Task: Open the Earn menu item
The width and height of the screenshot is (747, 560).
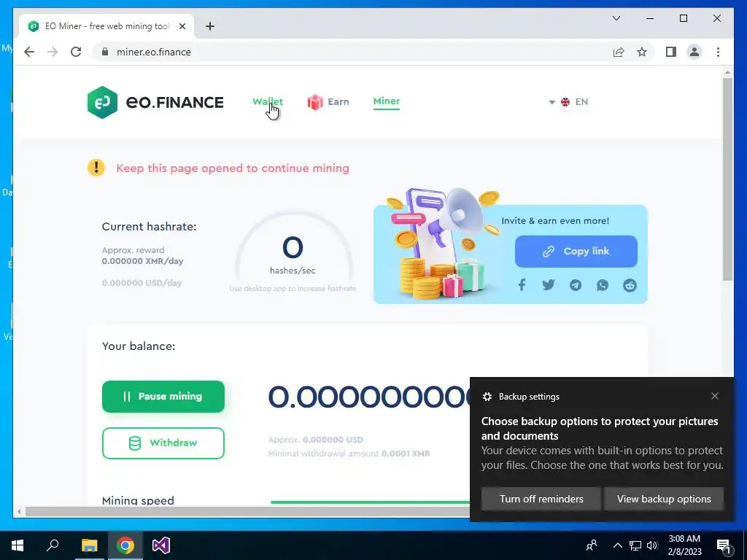Action: [328, 101]
